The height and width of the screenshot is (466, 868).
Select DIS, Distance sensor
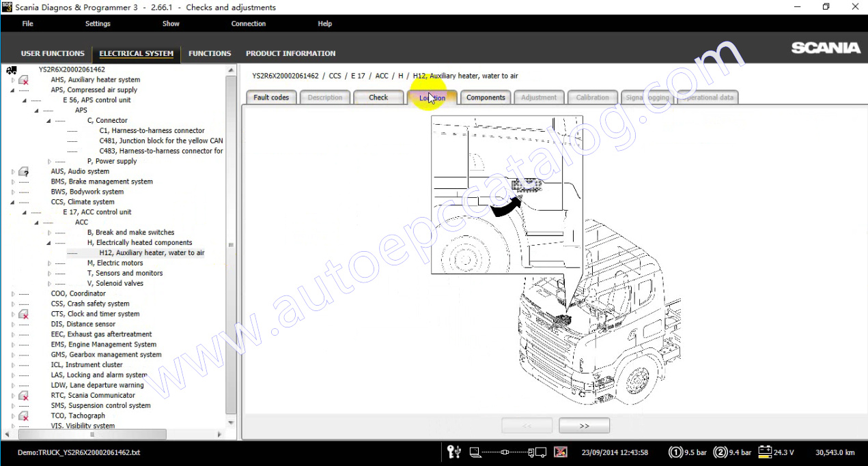click(x=83, y=325)
